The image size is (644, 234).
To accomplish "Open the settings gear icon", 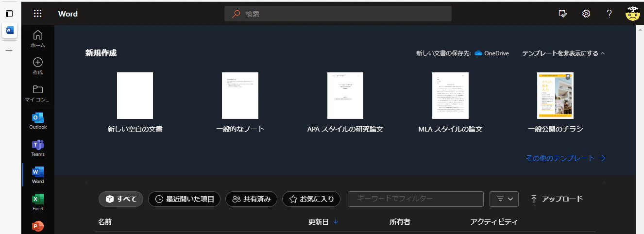I will coord(586,14).
